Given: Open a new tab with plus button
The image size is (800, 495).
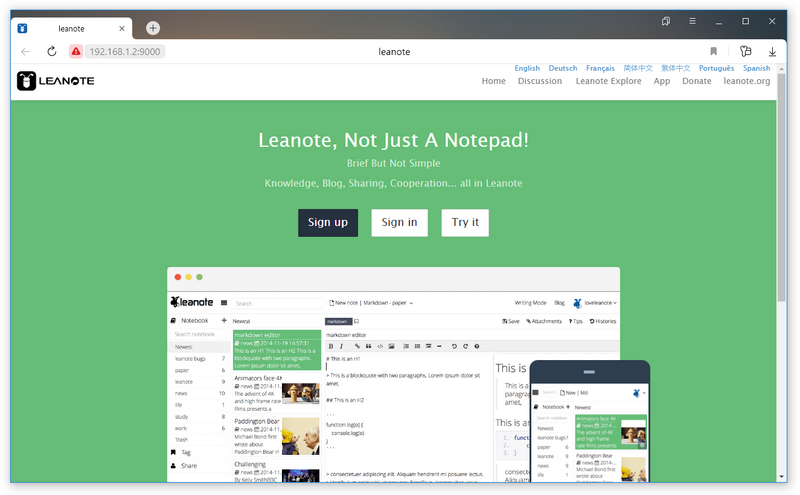Looking at the screenshot, I should click(x=153, y=28).
